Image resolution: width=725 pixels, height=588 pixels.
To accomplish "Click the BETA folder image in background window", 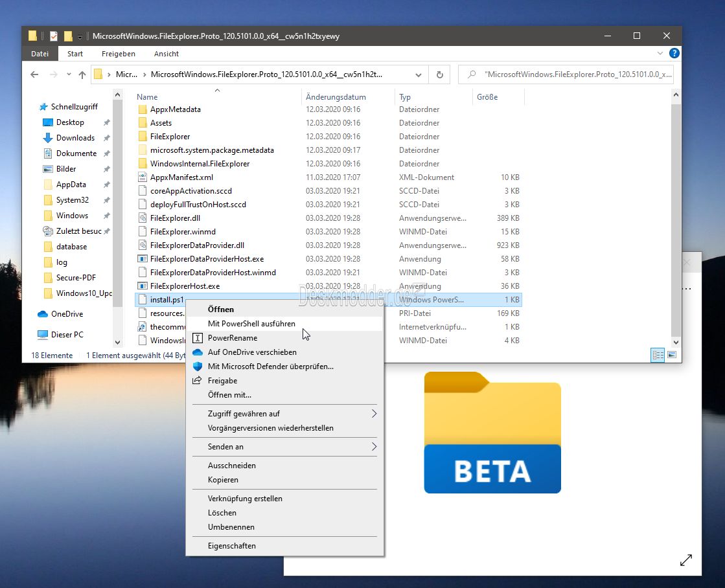I will click(492, 433).
